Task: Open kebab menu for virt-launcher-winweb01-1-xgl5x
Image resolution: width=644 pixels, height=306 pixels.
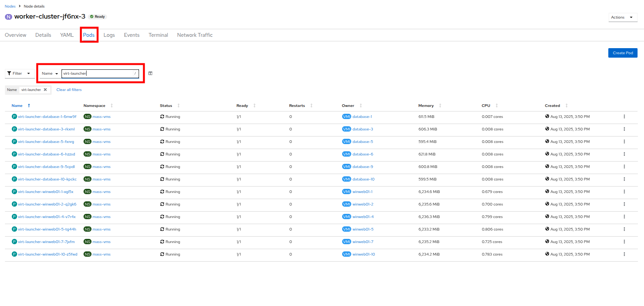Action: coord(624,192)
